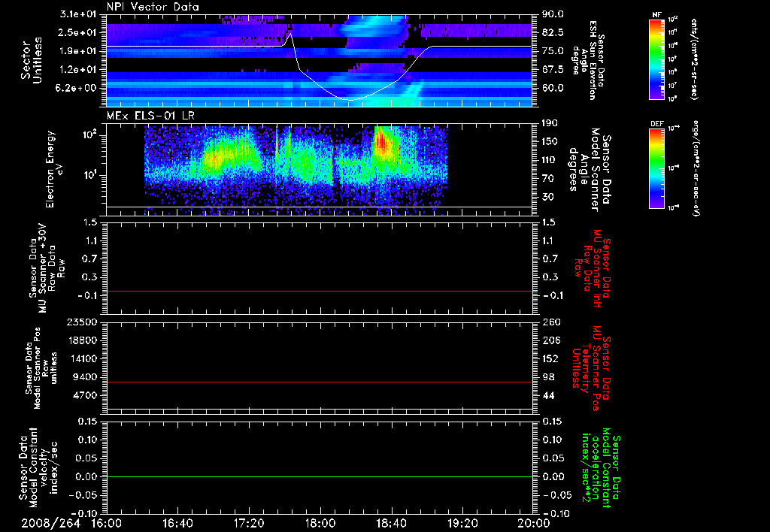Viewport: 770px width, 532px height.
Task: Click the 23500 scanner position tick label
Action: click(83, 322)
